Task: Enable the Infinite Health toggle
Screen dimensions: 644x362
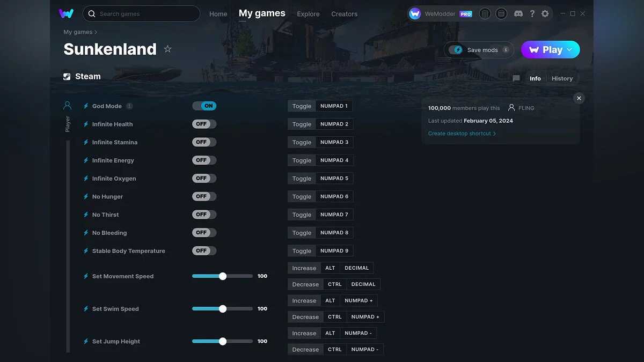Action: tap(204, 124)
